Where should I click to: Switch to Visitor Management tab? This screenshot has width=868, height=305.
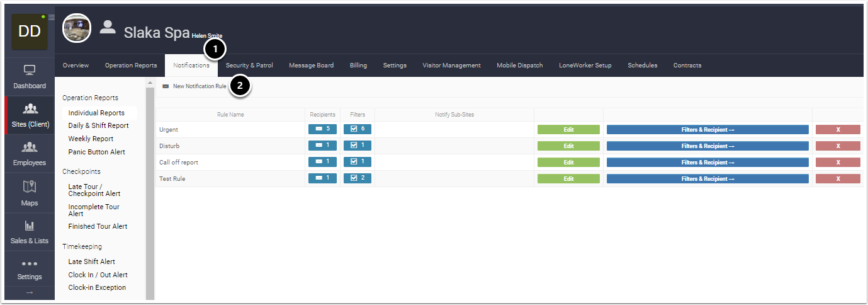coord(451,66)
